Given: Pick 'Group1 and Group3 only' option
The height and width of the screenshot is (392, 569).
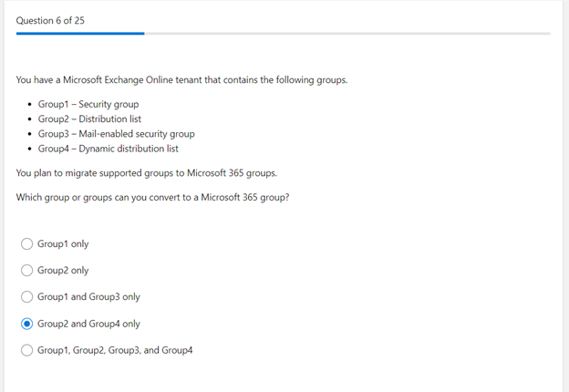Looking at the screenshot, I should coord(26,296).
